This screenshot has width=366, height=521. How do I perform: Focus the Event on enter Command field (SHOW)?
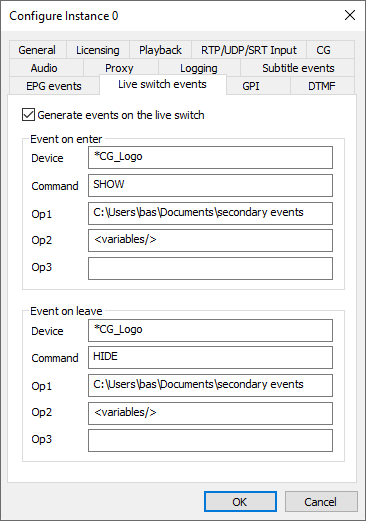pyautogui.click(x=210, y=185)
